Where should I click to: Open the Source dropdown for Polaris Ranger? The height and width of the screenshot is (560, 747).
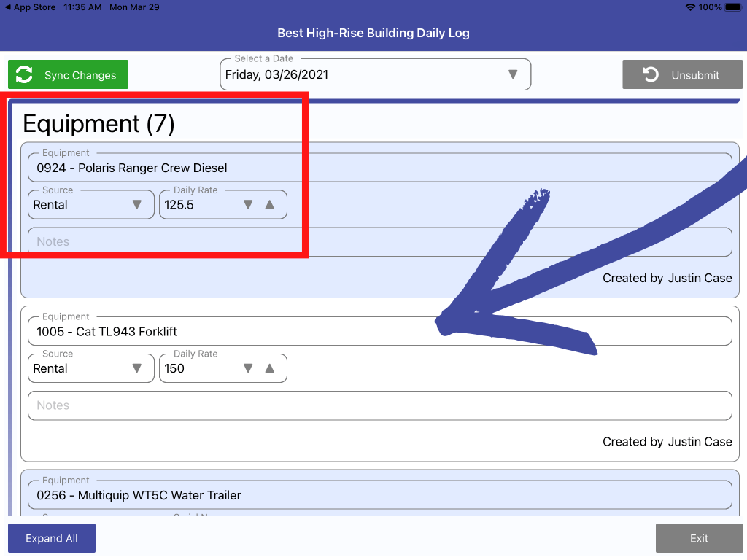point(91,205)
